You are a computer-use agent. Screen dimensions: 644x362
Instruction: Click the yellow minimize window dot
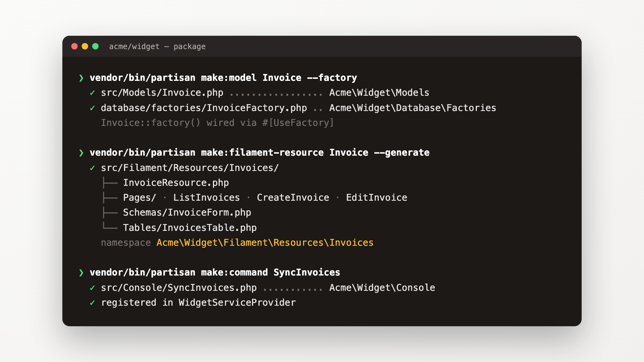[85, 46]
